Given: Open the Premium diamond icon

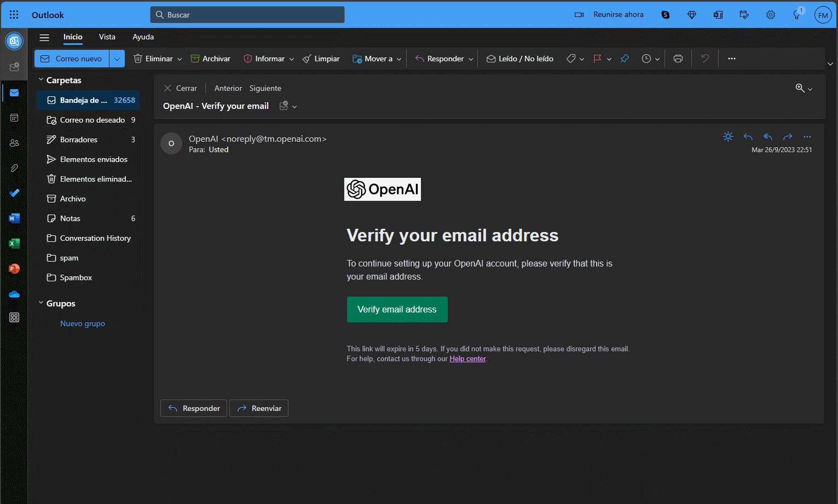Looking at the screenshot, I should click(692, 15).
